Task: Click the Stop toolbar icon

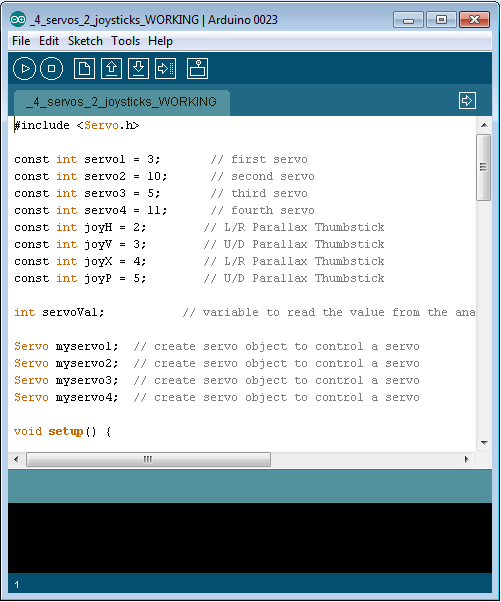Action: (51, 69)
